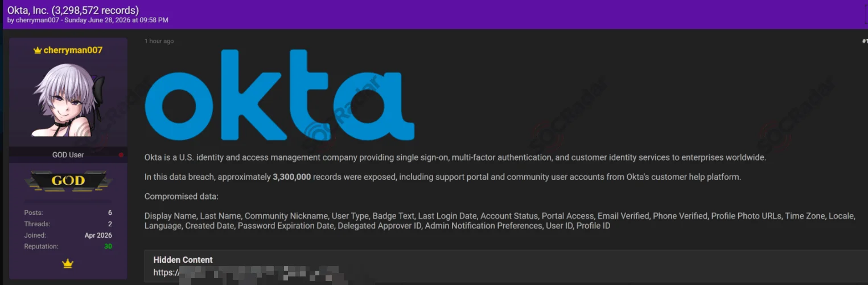Click the Posts count 6
The width and height of the screenshot is (868, 285).
(x=110, y=213)
